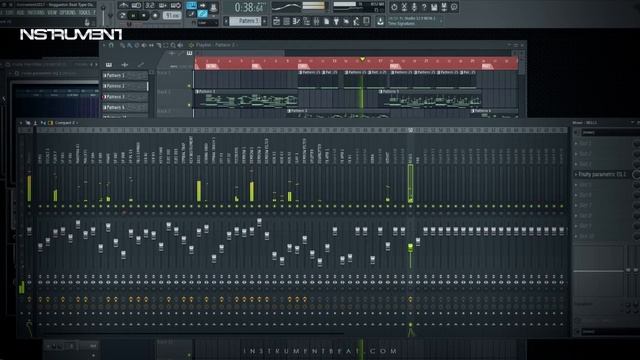
Task: Open the VIEW menu
Action: click(52, 13)
